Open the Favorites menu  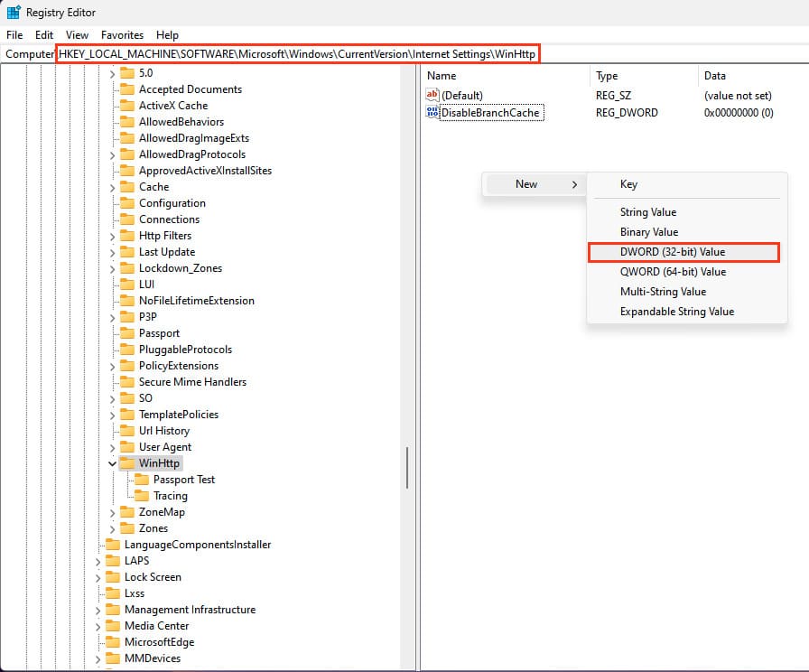pyautogui.click(x=122, y=34)
